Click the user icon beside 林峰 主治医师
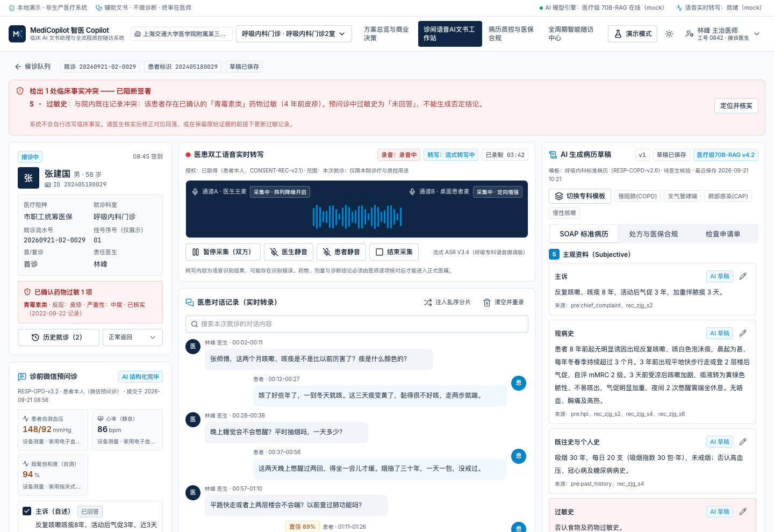This screenshot has height=532, width=774. pos(690,34)
